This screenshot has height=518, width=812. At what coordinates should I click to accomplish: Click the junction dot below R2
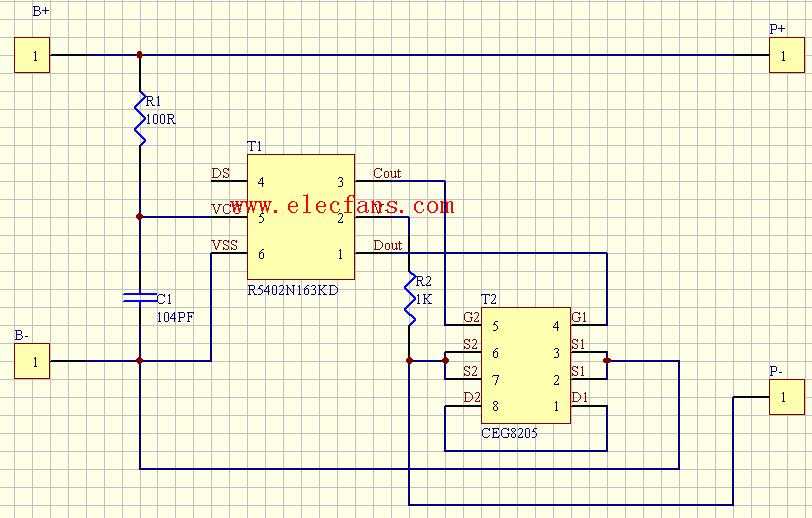[x=409, y=361]
